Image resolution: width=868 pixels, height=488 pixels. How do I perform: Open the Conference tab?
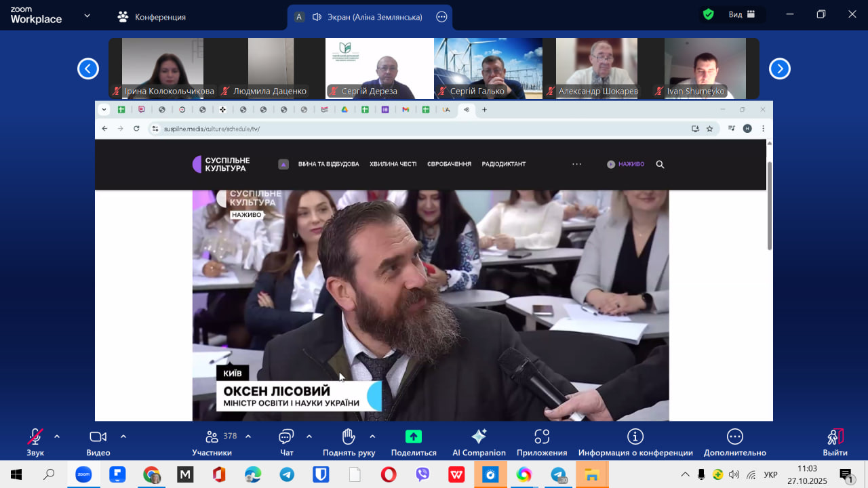point(153,17)
